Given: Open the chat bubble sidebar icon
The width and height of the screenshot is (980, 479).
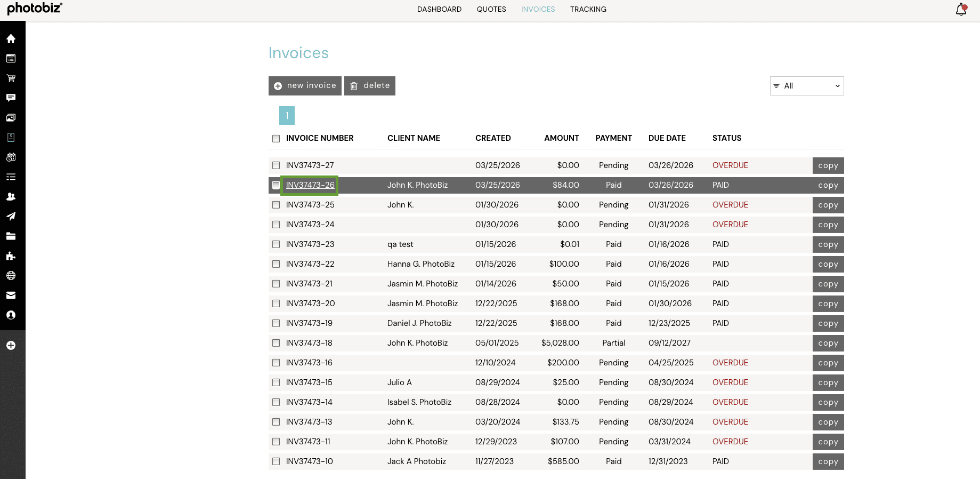Looking at the screenshot, I should click(11, 98).
